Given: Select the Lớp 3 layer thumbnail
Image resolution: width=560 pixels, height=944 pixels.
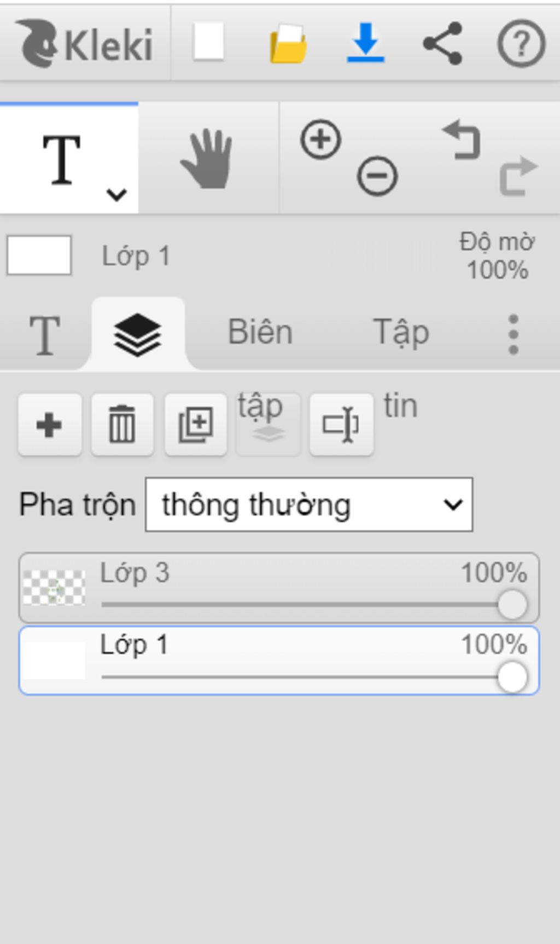Looking at the screenshot, I should [54, 588].
